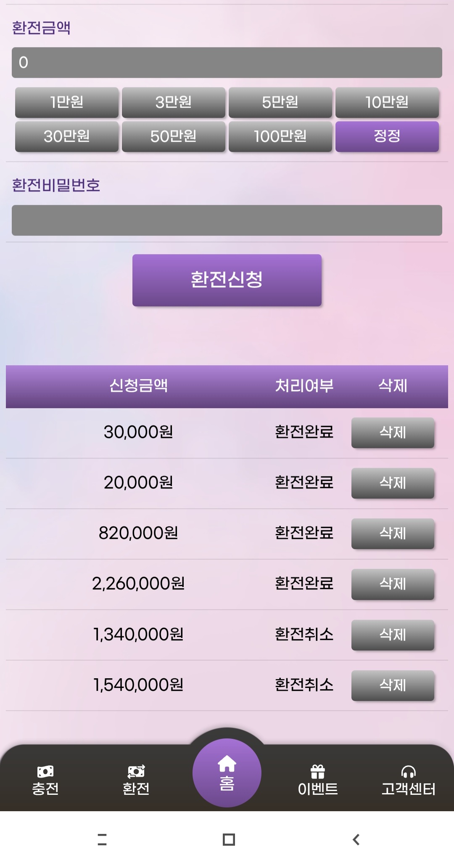Viewport: 454px width, 868px height.
Task: Delete the 30,000원 request row
Action: pos(393,433)
